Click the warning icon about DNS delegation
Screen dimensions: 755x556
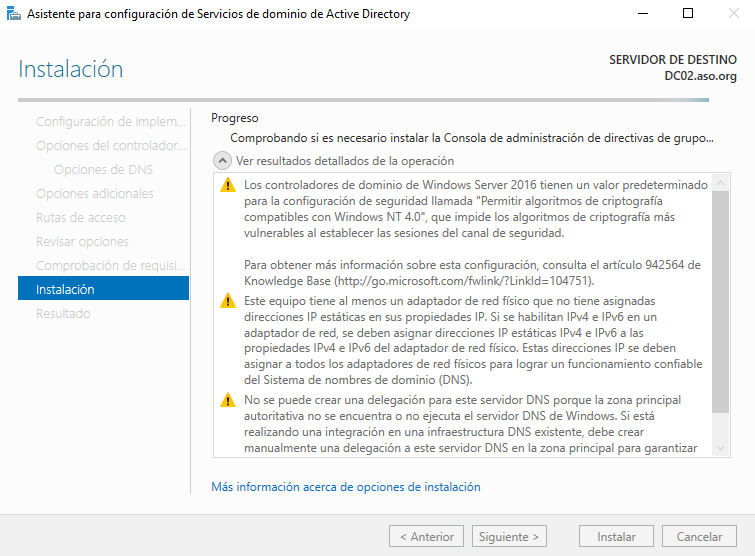228,401
